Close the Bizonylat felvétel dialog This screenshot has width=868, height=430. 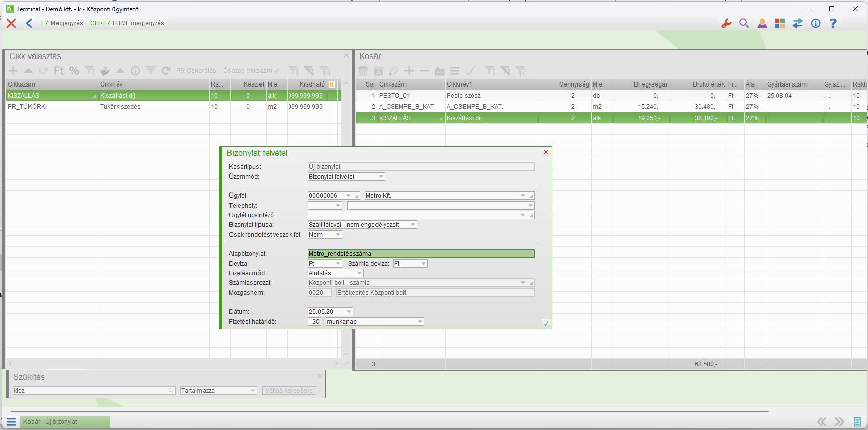[546, 152]
